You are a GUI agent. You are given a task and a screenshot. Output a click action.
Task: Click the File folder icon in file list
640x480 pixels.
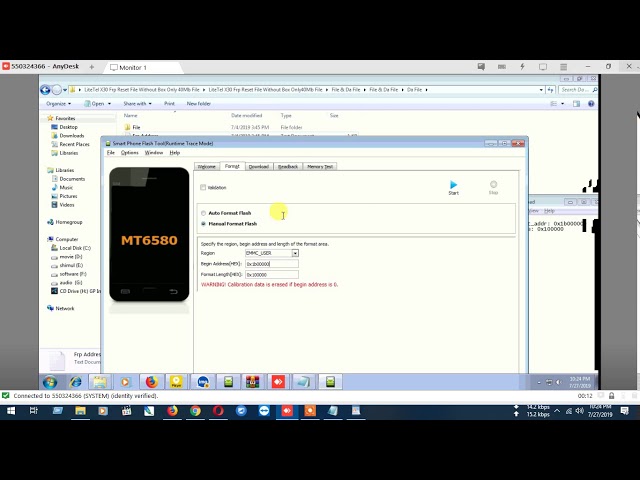(127, 127)
